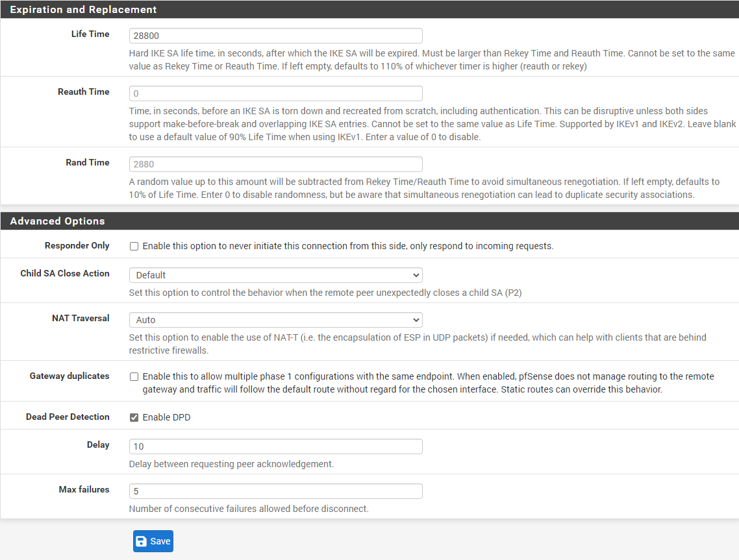Viewport: 739px width, 560px height.
Task: Select the Rand Time text box
Action: pyautogui.click(x=275, y=164)
